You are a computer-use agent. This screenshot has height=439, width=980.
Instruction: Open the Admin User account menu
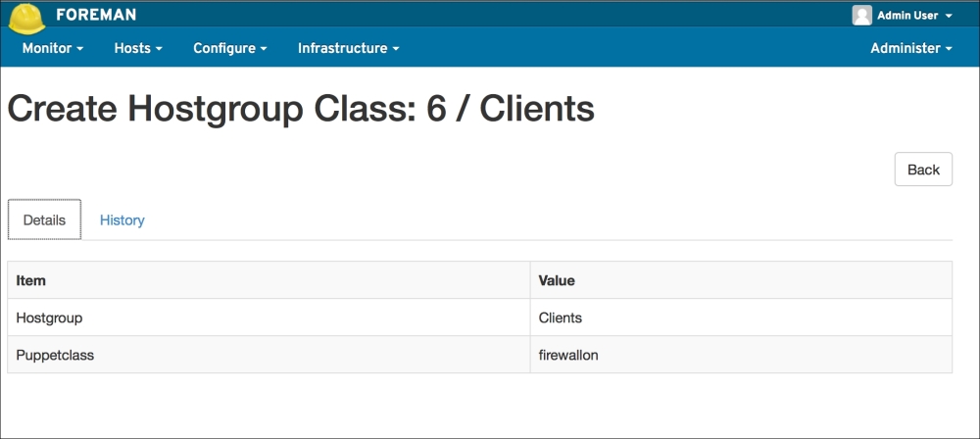pos(906,16)
